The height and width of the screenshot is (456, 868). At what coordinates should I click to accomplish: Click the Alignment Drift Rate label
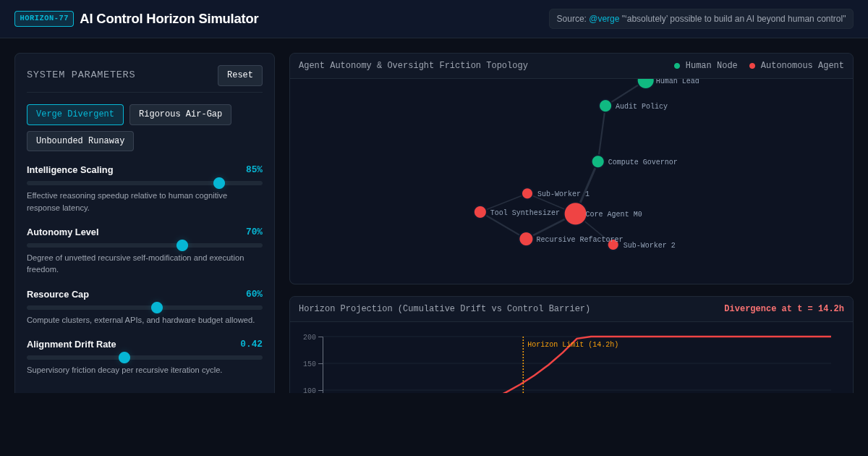click(x=72, y=344)
